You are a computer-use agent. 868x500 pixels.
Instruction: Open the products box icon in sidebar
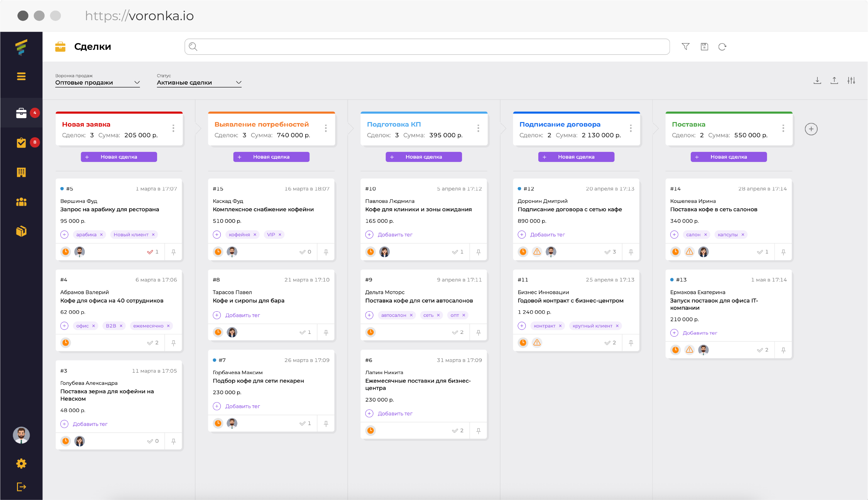coord(21,231)
